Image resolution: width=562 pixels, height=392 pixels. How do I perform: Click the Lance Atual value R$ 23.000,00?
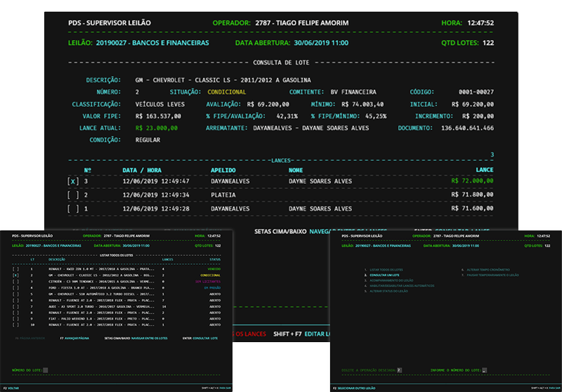point(156,128)
